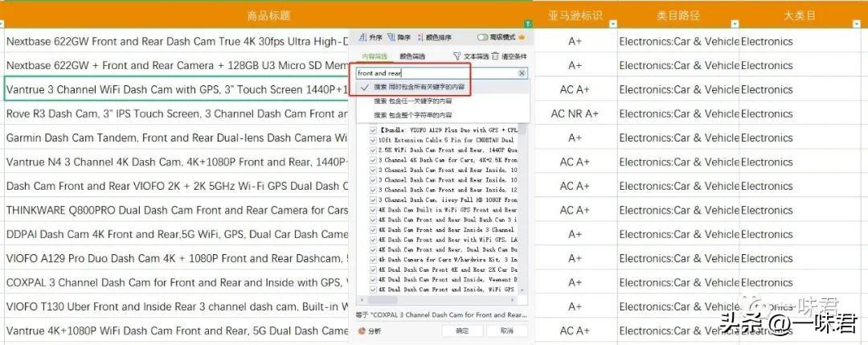
Task: Select Dash Cam Front and Rear VIOFO 2K cell
Action: (x=177, y=186)
